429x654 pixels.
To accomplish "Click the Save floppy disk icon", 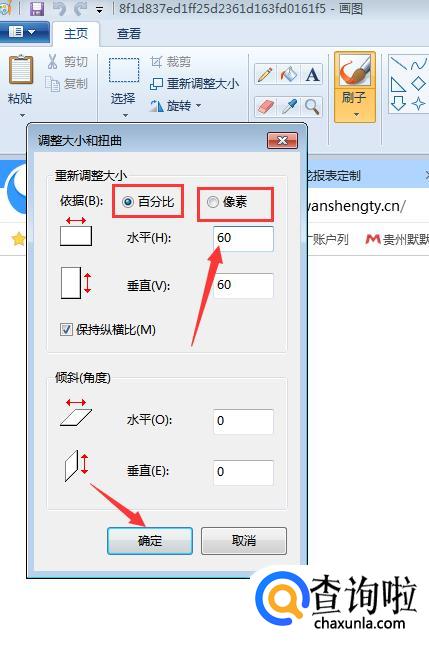I will [x=38, y=8].
